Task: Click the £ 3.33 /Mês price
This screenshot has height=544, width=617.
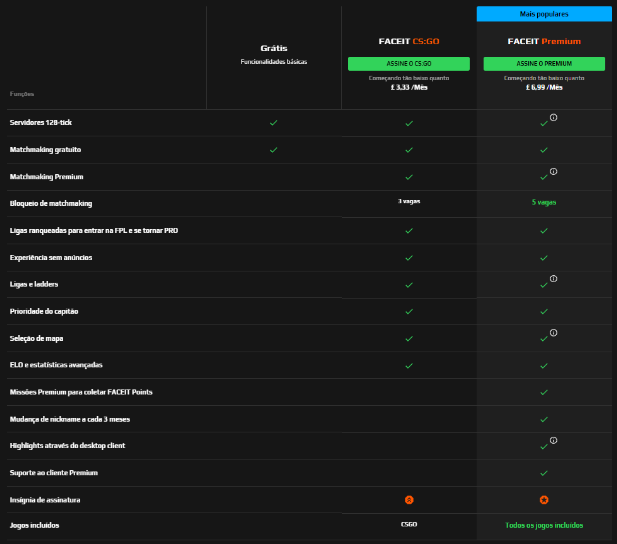Action: [x=409, y=87]
